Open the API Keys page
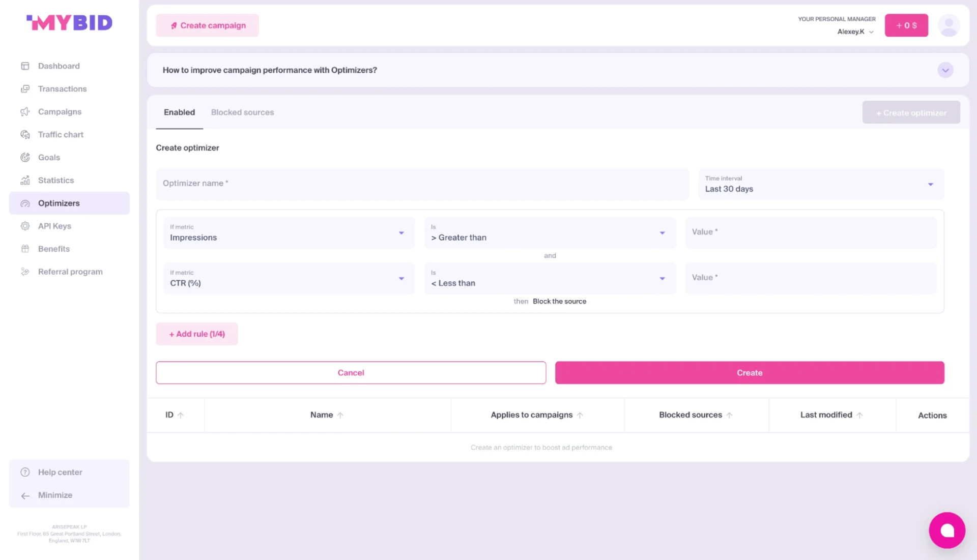Screen dimensions: 977x560 (x=69, y=226)
